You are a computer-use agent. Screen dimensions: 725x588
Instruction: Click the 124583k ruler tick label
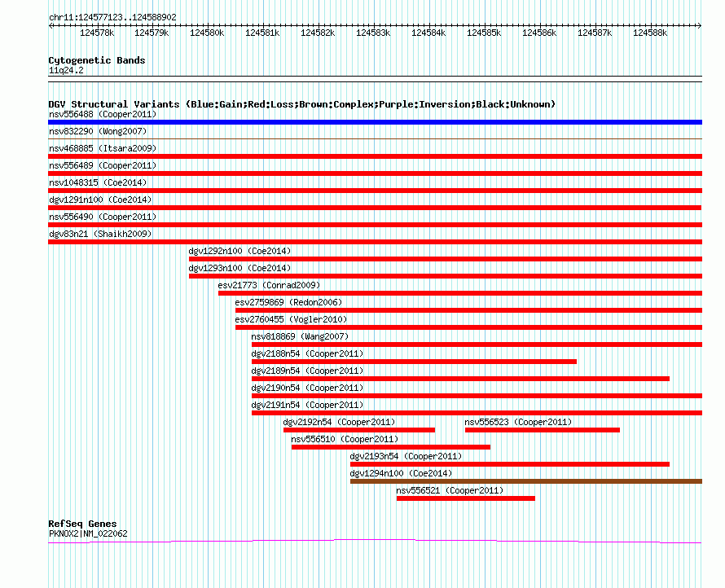point(372,33)
